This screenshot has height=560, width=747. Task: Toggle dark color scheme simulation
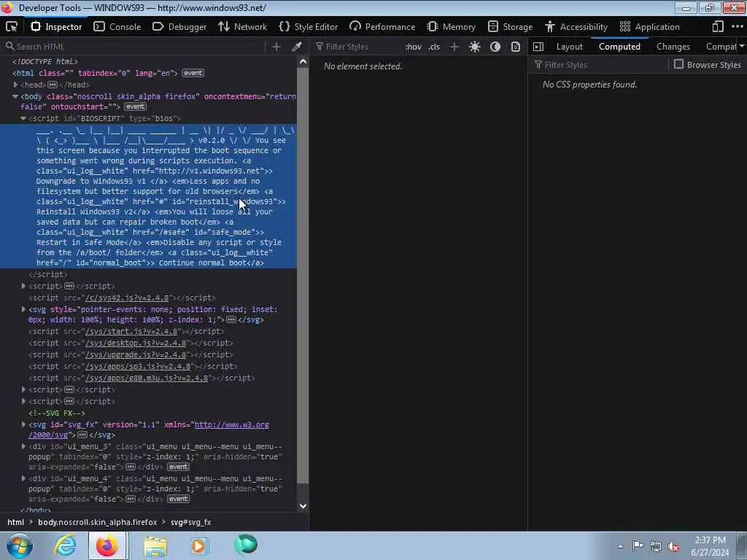495,47
